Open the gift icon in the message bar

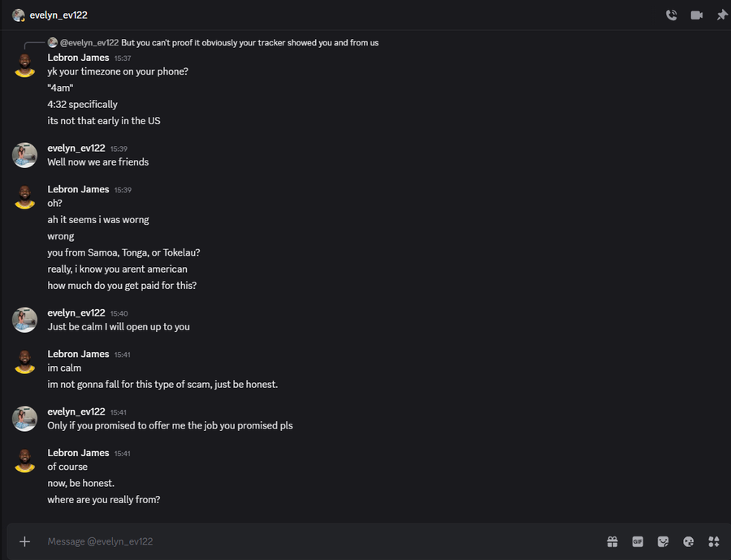tap(612, 541)
